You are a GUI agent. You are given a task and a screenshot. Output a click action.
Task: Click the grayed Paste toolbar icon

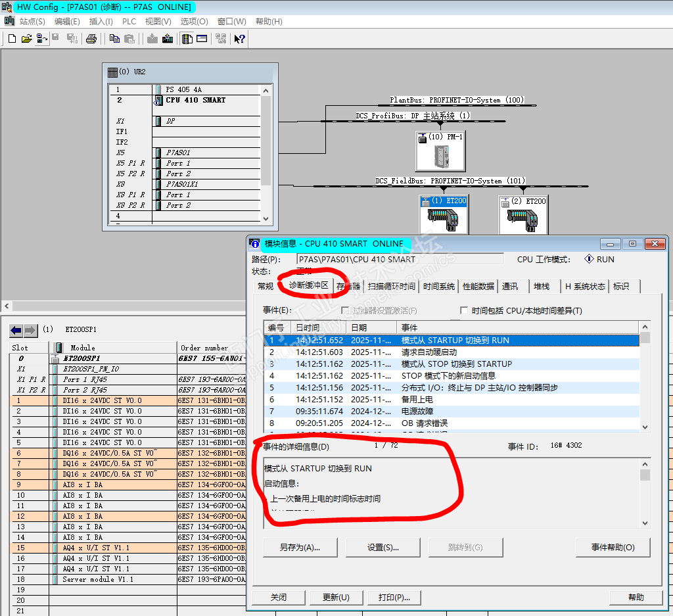129,39
